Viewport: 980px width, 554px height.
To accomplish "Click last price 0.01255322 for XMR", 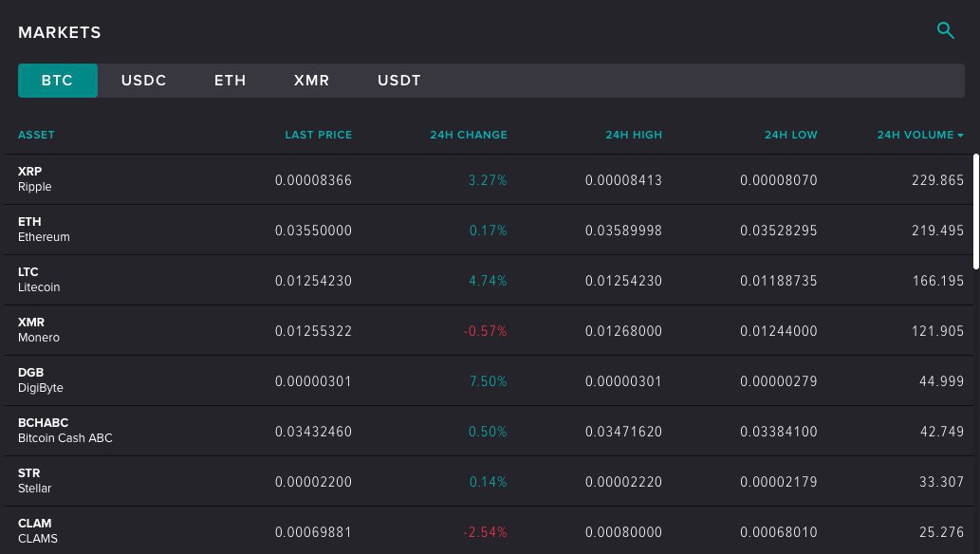I will (x=313, y=331).
